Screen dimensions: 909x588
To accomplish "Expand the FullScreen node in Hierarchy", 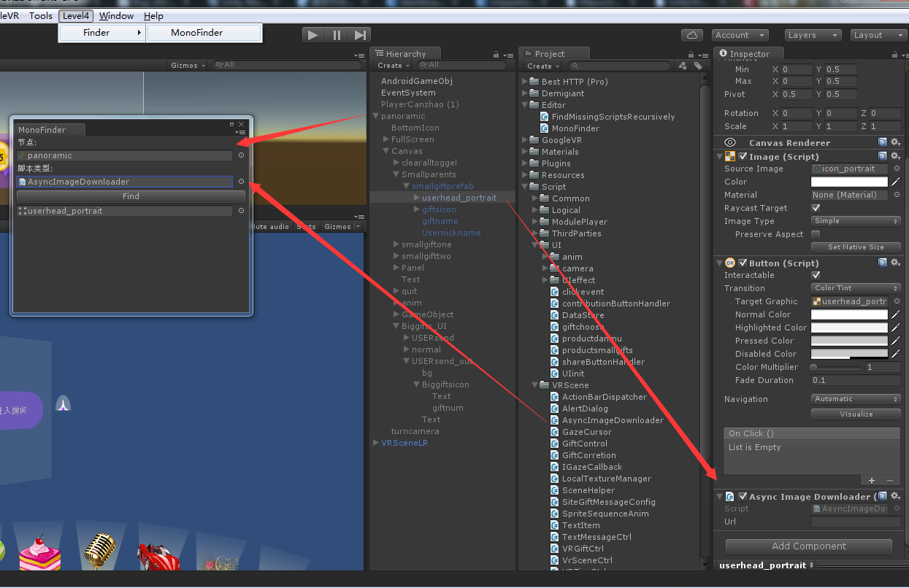I will click(x=386, y=139).
